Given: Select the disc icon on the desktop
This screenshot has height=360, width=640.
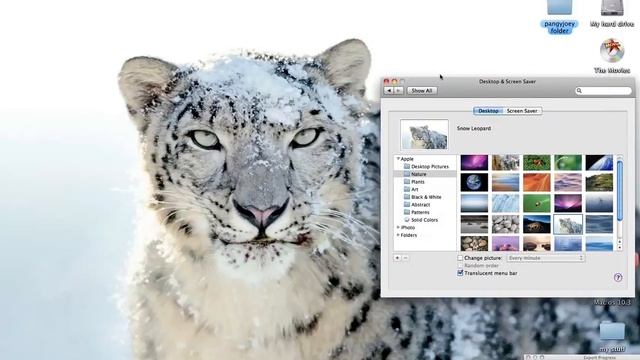Looking at the screenshot, I should click(612, 51).
